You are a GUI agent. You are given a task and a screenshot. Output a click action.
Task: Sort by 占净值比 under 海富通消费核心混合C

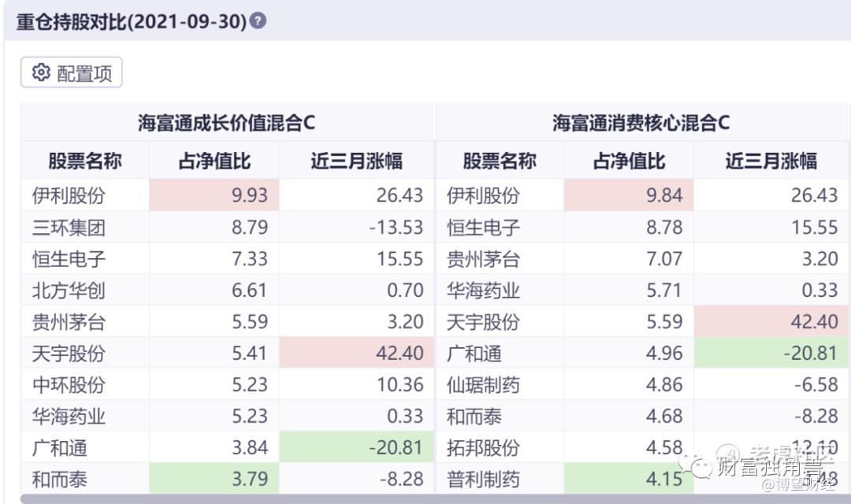[x=629, y=161]
